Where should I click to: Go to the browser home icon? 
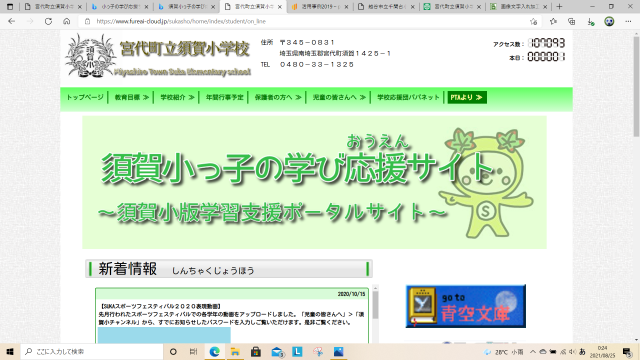pyautogui.click(x=67, y=21)
